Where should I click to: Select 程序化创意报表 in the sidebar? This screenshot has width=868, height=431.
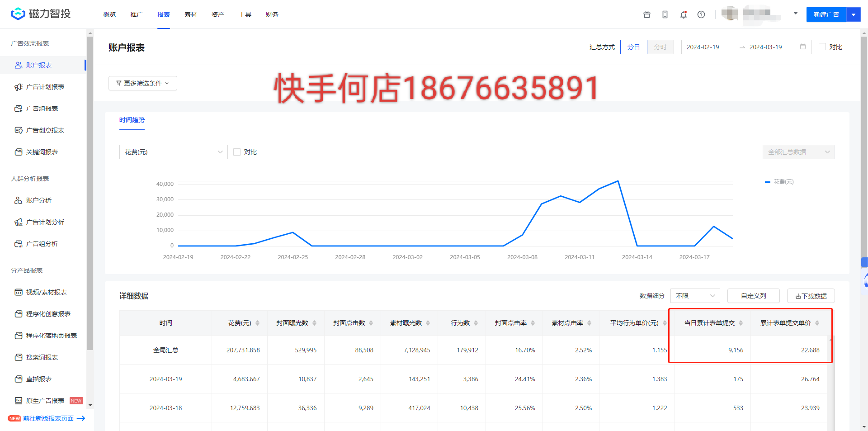[43, 314]
